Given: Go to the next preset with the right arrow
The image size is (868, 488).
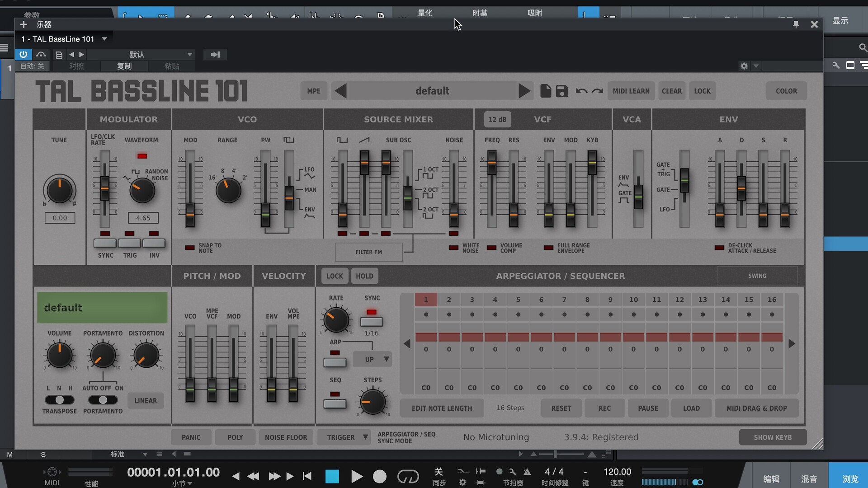Looking at the screenshot, I should (x=524, y=91).
